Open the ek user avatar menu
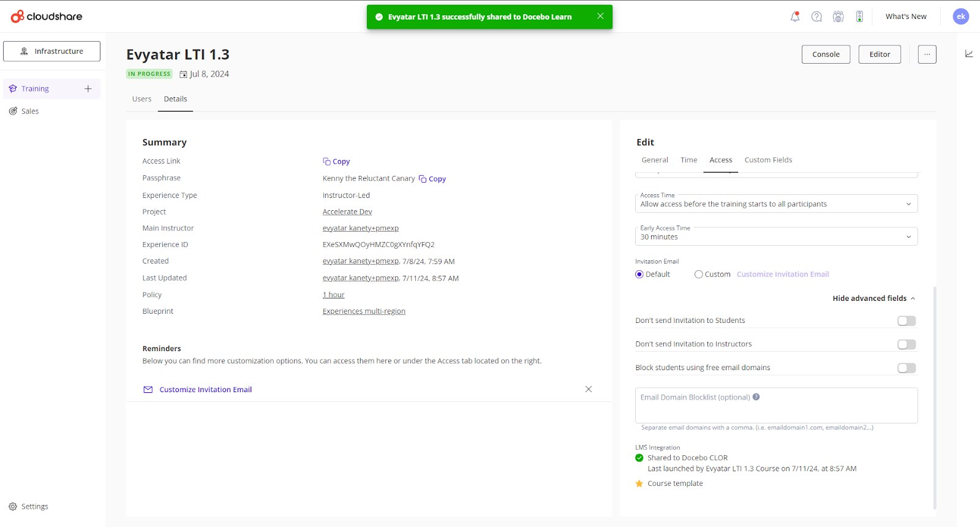This screenshot has height=527, width=980. tap(961, 17)
